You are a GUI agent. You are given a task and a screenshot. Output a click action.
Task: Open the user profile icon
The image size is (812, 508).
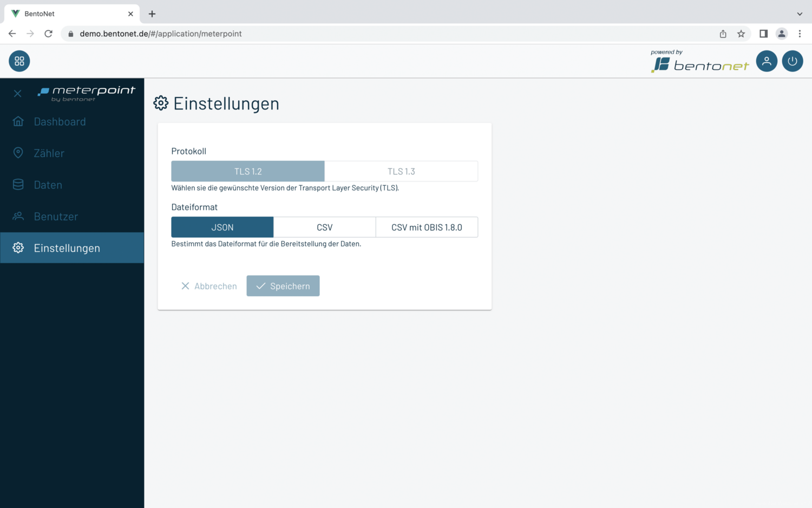767,61
